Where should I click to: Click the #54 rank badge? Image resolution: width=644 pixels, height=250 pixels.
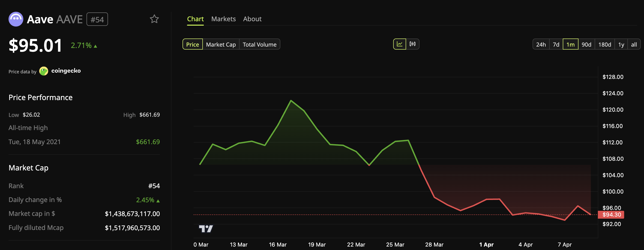[x=97, y=19]
